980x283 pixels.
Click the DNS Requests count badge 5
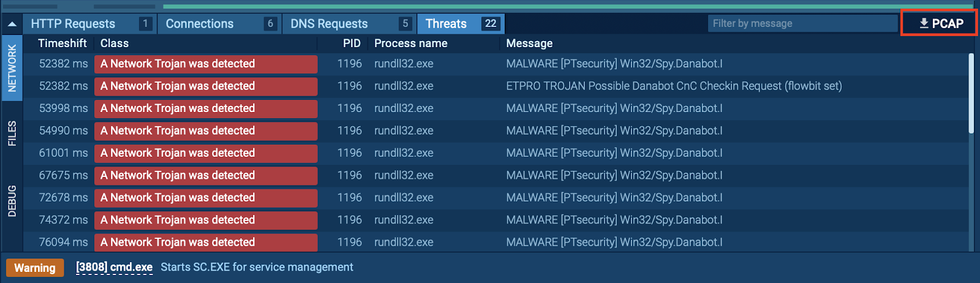point(405,24)
